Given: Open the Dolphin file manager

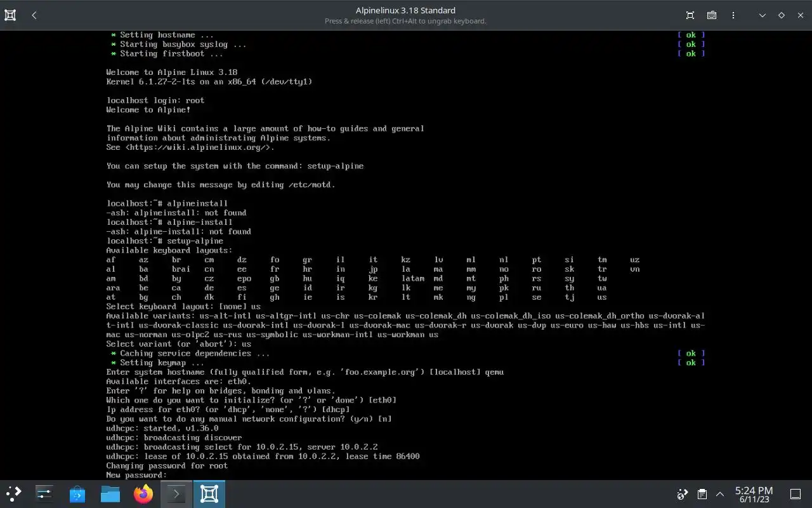Looking at the screenshot, I should pos(110,493).
